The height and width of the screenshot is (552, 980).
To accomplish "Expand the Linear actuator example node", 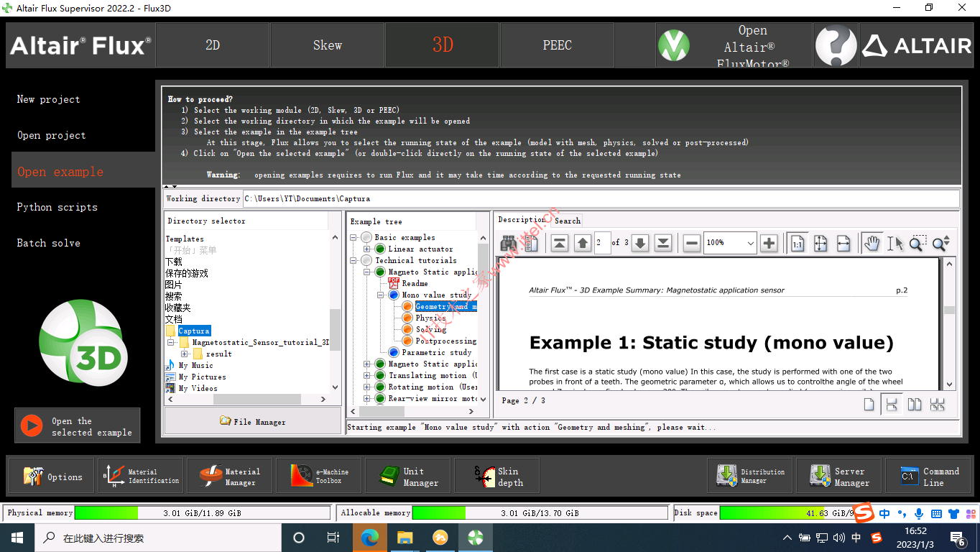I will pos(367,249).
